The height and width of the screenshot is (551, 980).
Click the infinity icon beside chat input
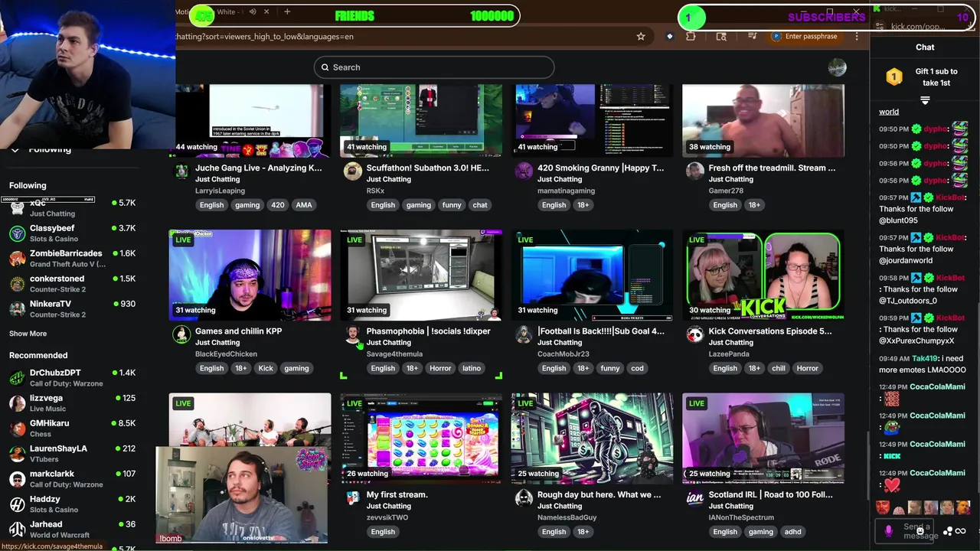coord(960,531)
